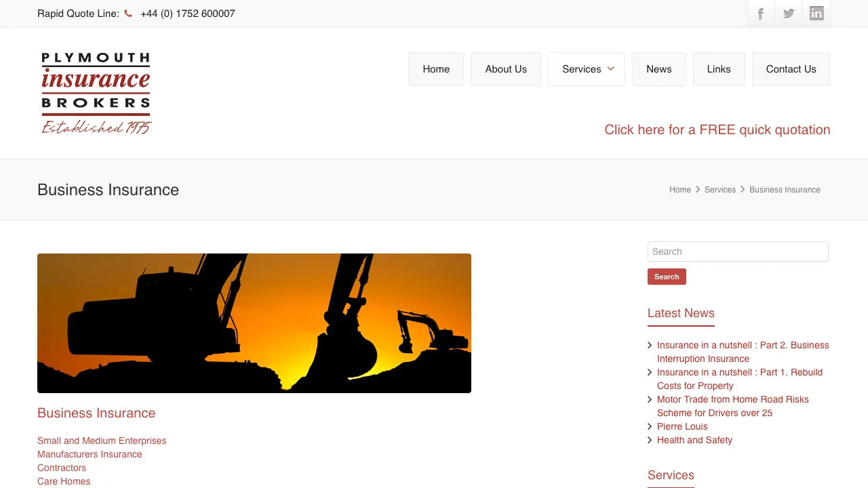Viewport: 868px width, 488px height.
Task: Select the Contractors link
Action: pyautogui.click(x=61, y=468)
